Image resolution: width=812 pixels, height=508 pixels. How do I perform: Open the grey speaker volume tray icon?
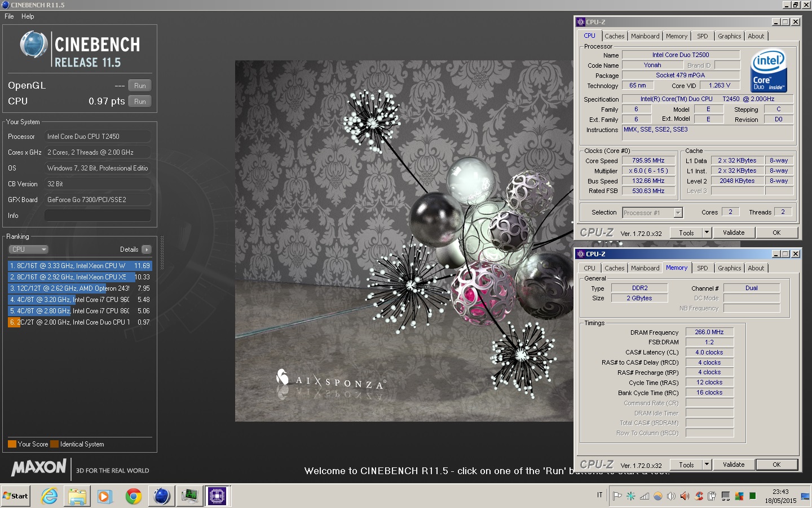pyautogui.click(x=671, y=496)
